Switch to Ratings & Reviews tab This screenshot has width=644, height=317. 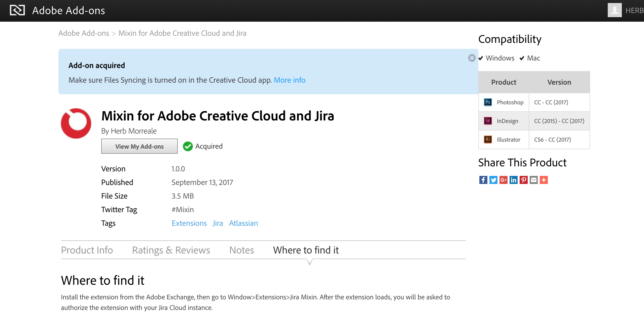click(171, 250)
